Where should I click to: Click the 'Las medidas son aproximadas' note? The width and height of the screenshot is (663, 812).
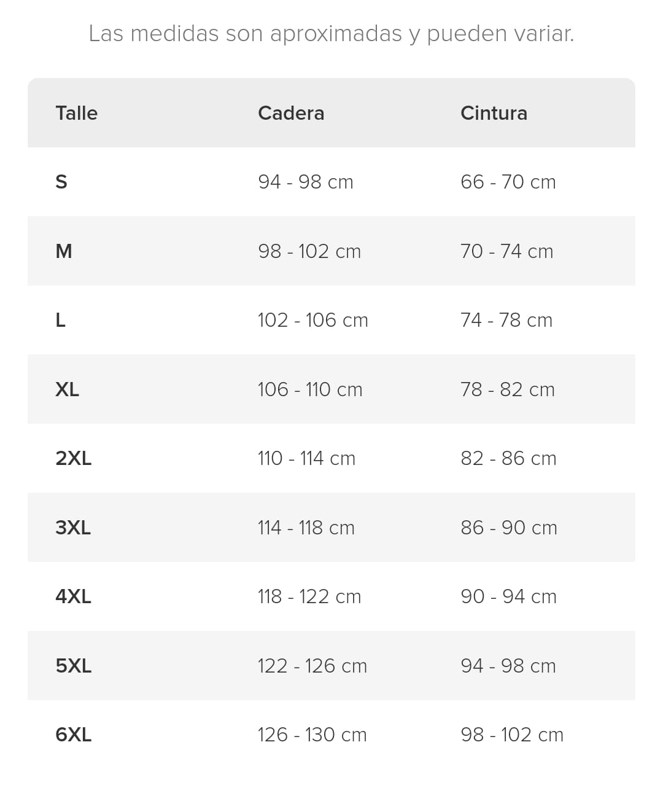click(x=331, y=33)
